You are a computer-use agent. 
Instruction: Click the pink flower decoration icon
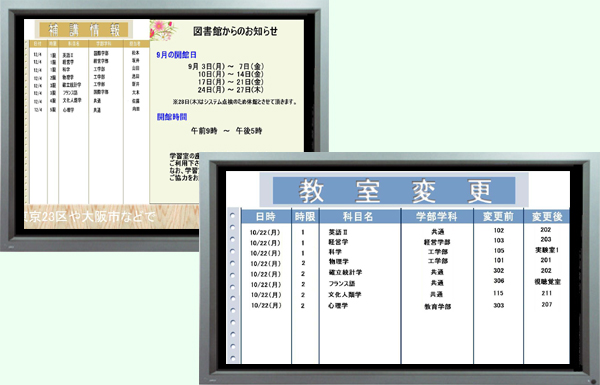click(161, 30)
